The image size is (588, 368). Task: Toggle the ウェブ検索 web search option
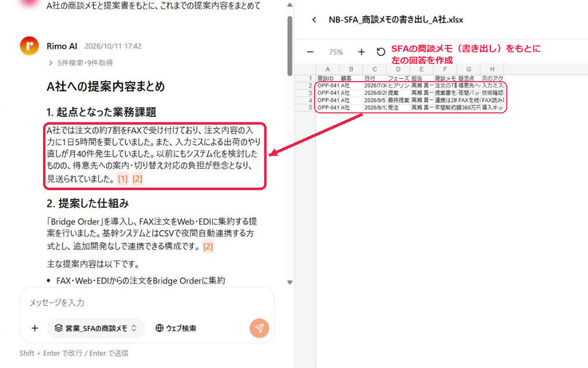coord(176,328)
